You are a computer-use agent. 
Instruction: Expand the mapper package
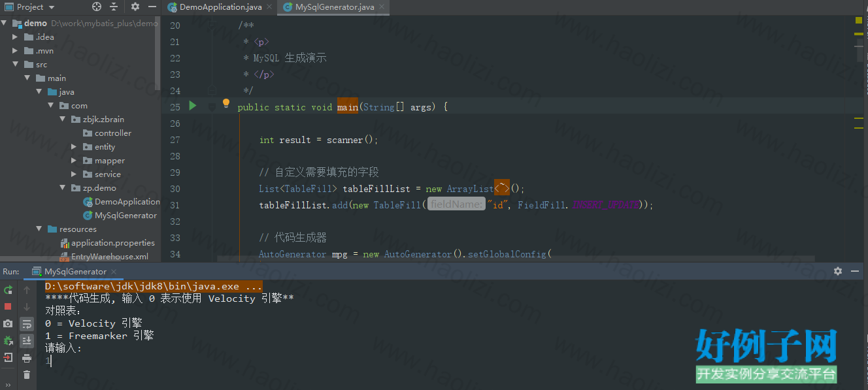point(74,160)
